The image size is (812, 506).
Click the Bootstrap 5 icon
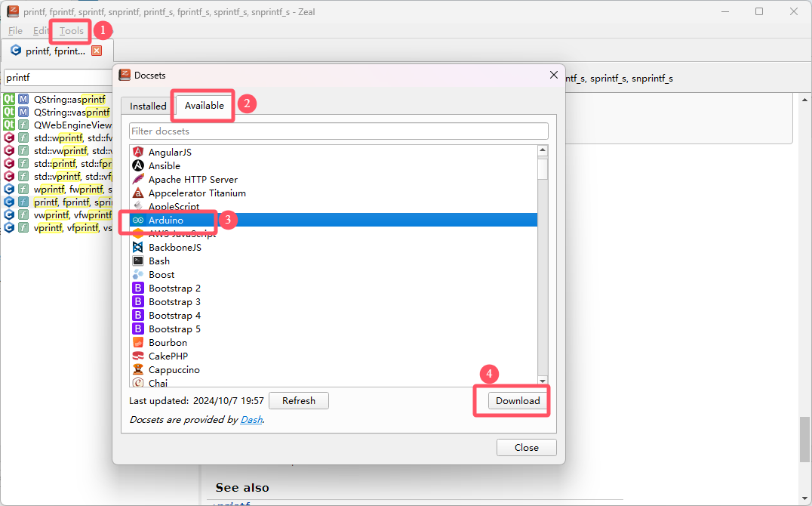(138, 329)
